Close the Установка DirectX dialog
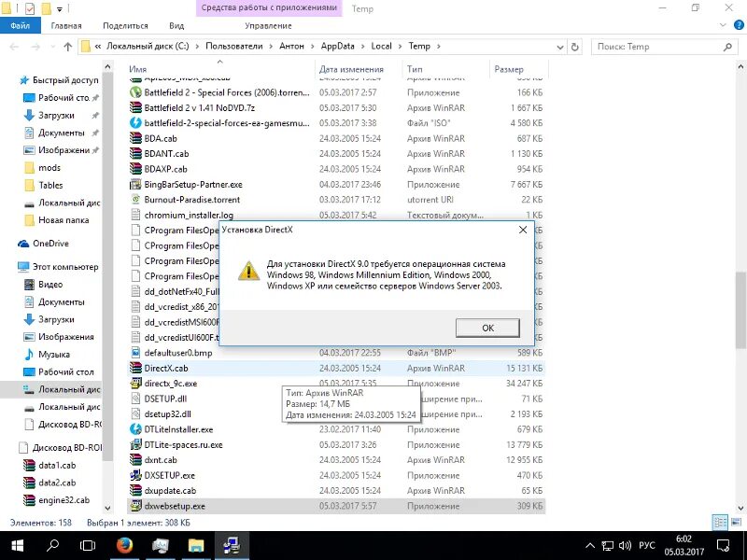Screen dimensions: 747x560 (x=523, y=230)
